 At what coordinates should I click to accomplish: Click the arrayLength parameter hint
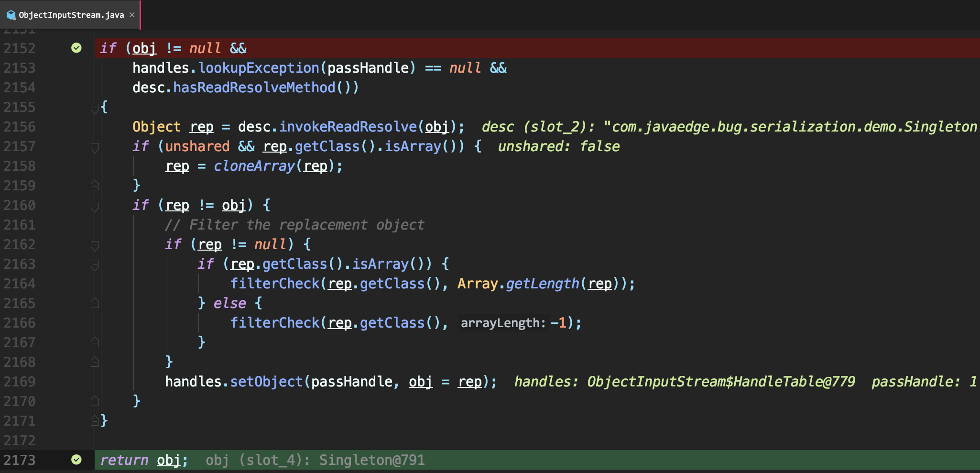pyautogui.click(x=503, y=323)
